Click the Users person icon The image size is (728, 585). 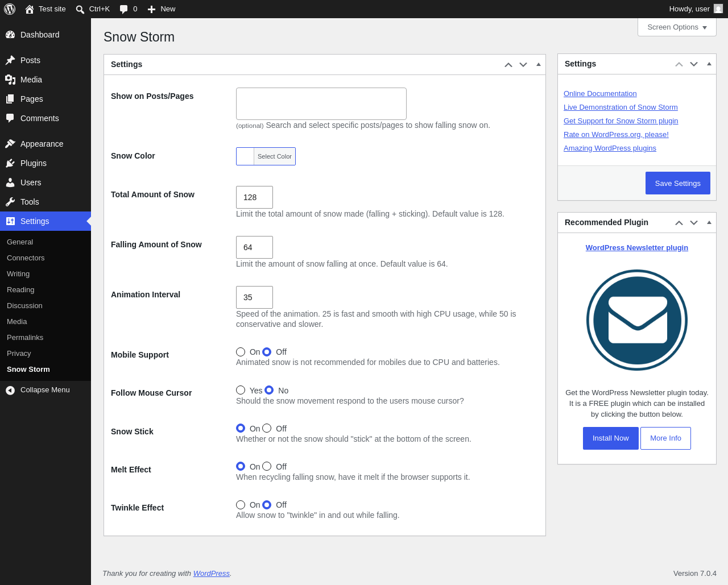(x=10, y=182)
